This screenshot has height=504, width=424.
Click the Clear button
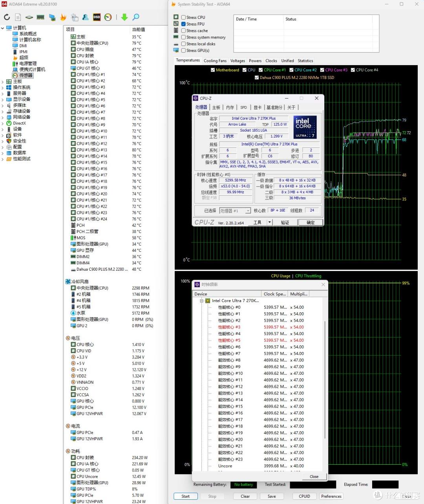pyautogui.click(x=245, y=496)
